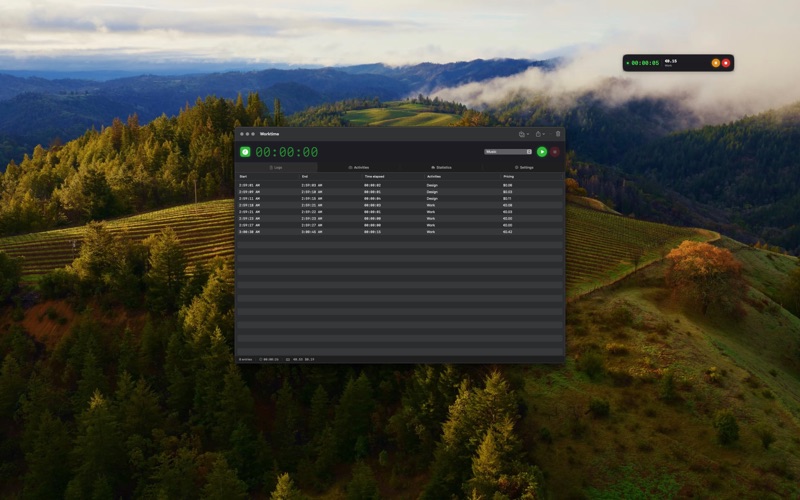Sort by the Pricing column header
The width and height of the screenshot is (800, 500).
tap(532, 177)
